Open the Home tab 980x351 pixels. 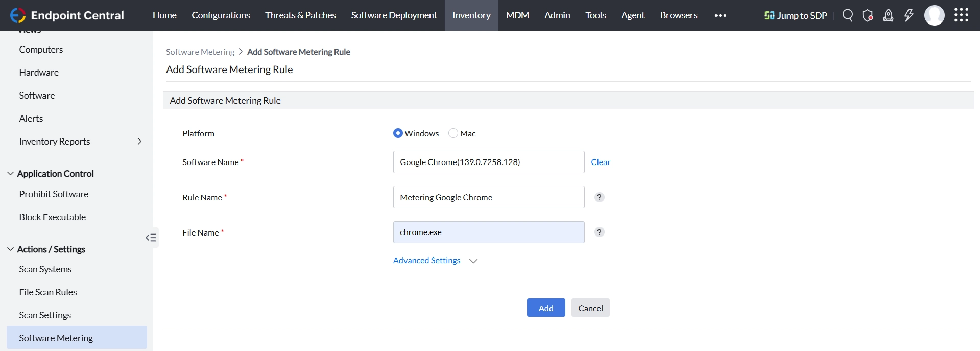coord(164,15)
